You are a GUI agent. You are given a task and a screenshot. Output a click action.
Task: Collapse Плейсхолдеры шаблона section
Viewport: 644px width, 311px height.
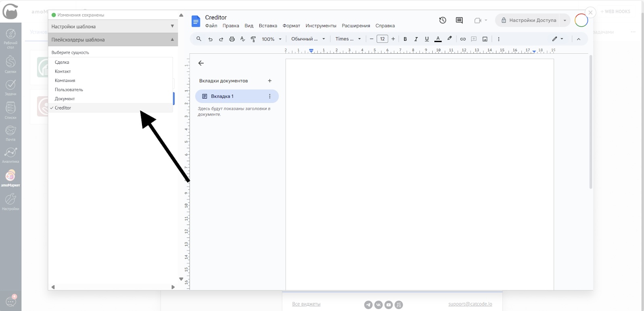click(113, 40)
